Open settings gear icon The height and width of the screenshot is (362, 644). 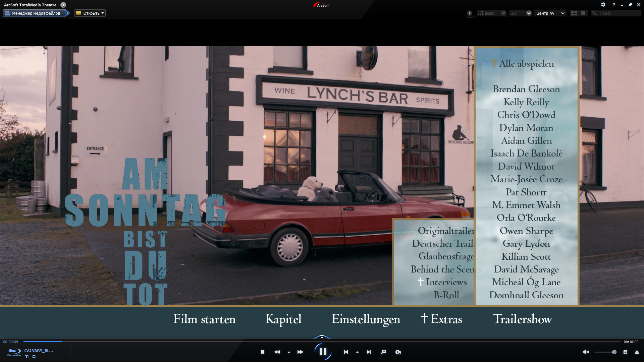click(x=603, y=5)
